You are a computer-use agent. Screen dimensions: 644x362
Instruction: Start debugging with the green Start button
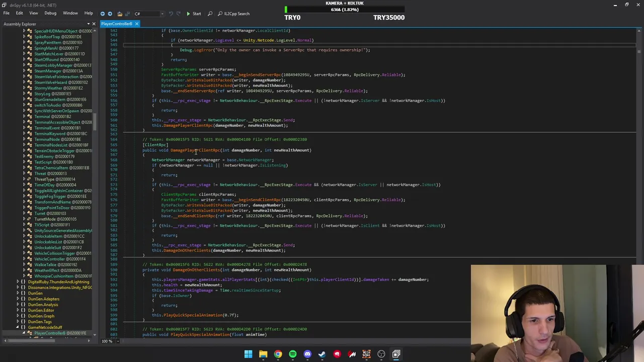194,14
